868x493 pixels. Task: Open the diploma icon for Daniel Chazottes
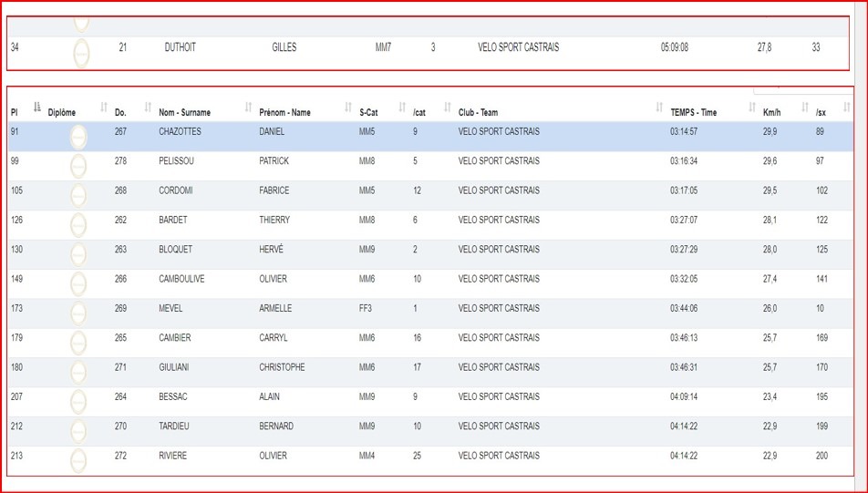coord(78,137)
